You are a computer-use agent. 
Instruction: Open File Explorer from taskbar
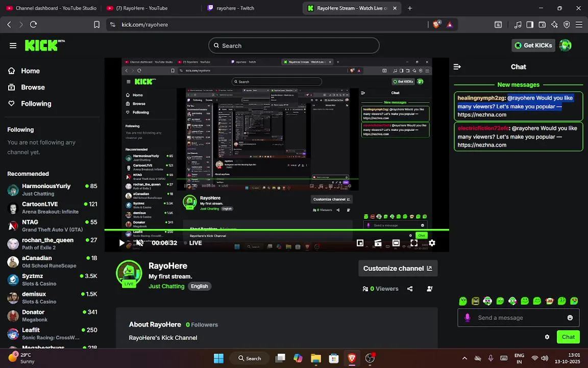[316, 358]
